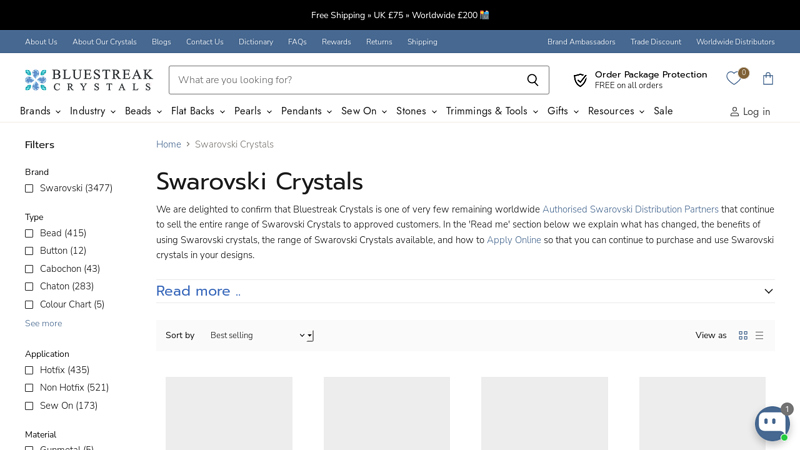Image resolution: width=800 pixels, height=450 pixels.
Task: Open the Sew On navigation menu
Action: (364, 111)
